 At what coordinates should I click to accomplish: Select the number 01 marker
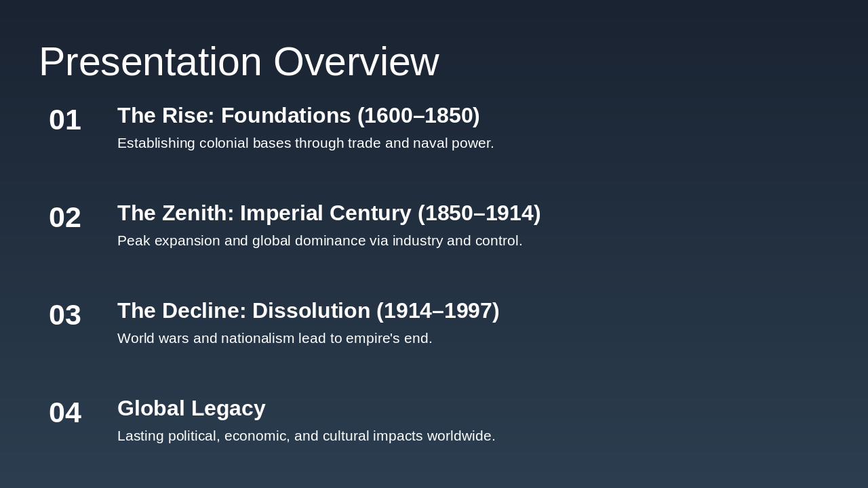click(65, 120)
